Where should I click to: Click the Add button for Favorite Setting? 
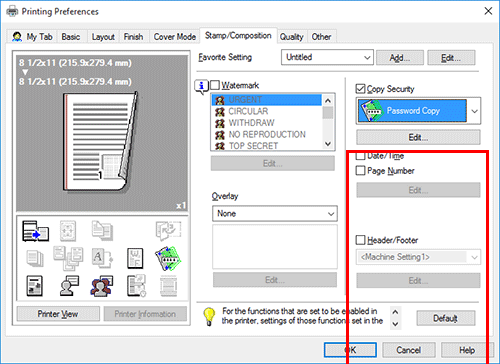[x=400, y=58]
